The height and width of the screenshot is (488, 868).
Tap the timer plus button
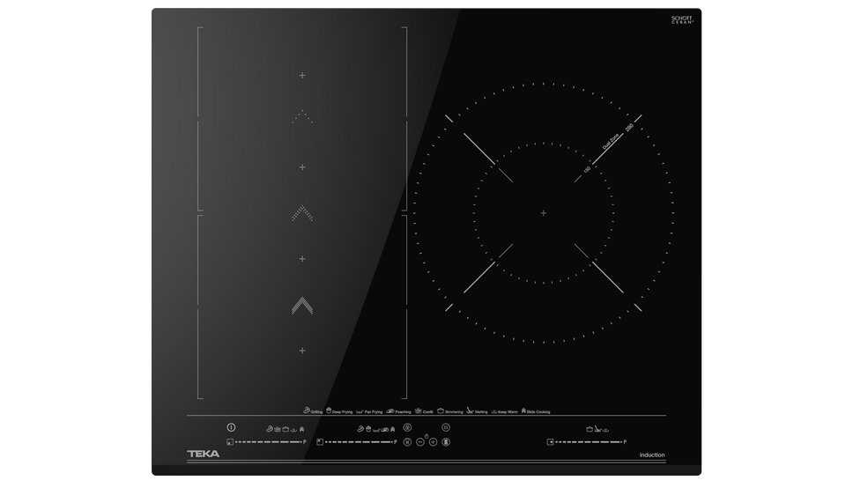tap(433, 442)
